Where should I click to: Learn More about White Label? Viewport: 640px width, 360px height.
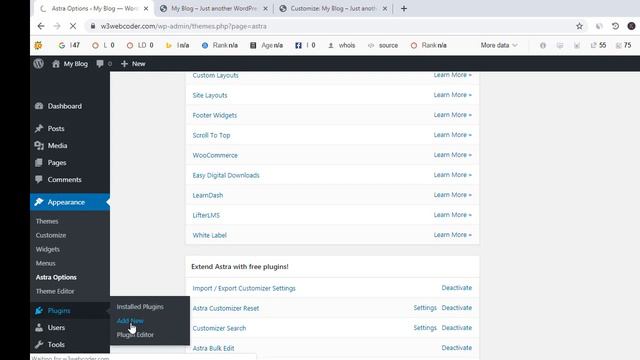click(x=452, y=235)
